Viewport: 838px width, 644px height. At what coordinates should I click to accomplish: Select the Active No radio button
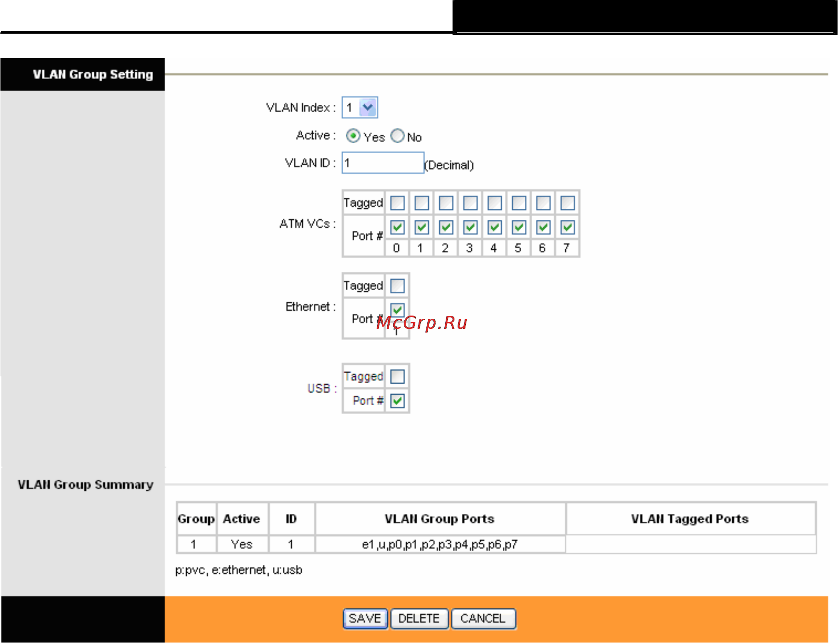397,136
